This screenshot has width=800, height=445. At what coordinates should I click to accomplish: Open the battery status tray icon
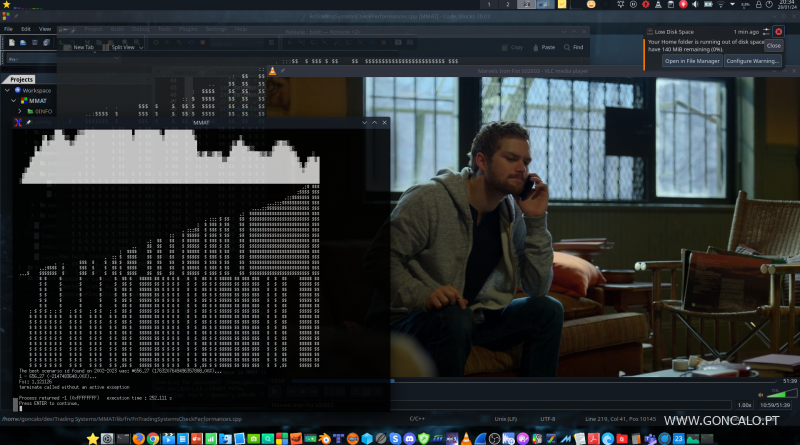708,5
